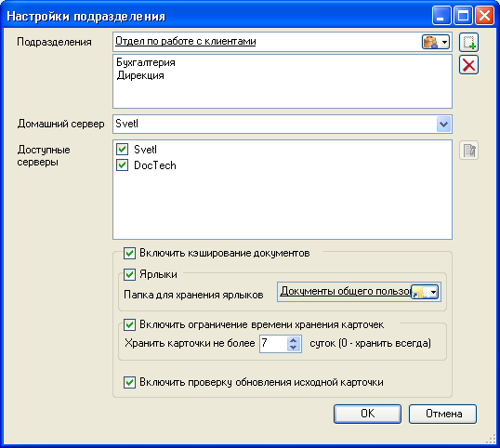Grab the resize grip in dialog corner
The image size is (500, 448).
(491, 439)
